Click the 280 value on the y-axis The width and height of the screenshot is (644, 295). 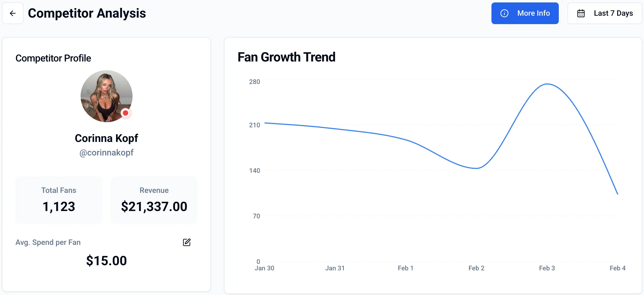coord(255,82)
